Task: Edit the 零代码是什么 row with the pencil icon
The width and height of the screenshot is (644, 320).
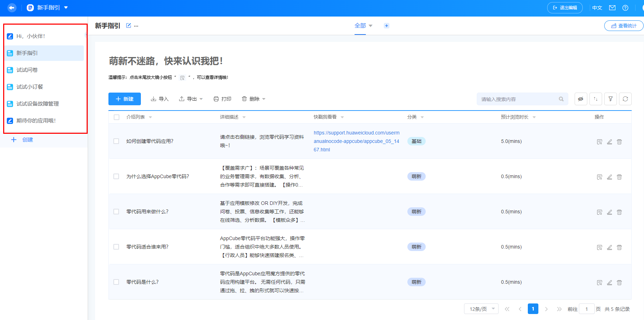Action: (609, 282)
